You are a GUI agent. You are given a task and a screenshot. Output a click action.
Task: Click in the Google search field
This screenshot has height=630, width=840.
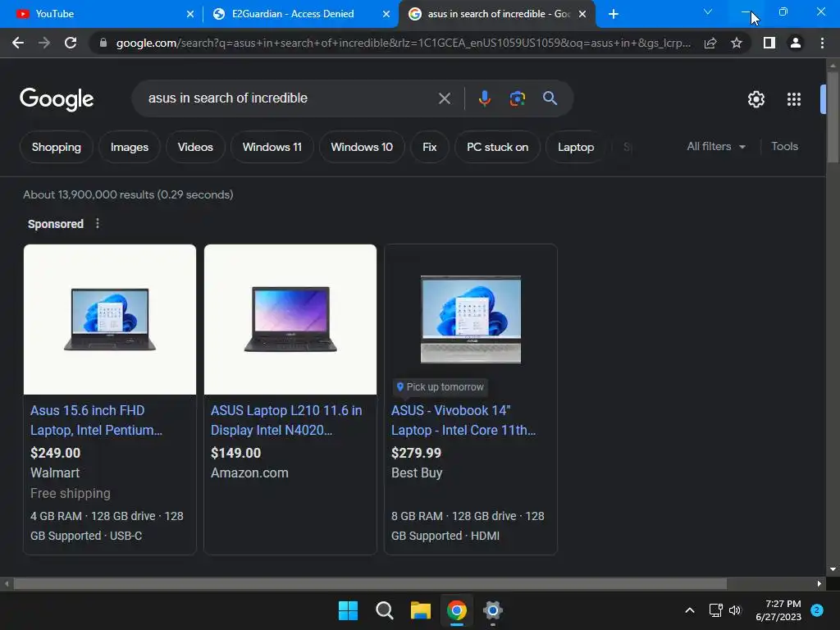pyautogui.click(x=290, y=98)
